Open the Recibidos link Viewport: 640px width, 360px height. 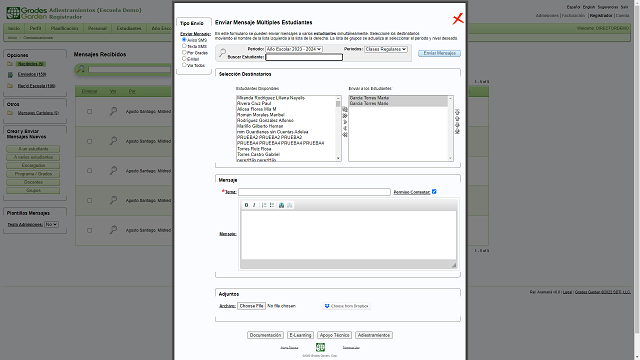(x=31, y=64)
